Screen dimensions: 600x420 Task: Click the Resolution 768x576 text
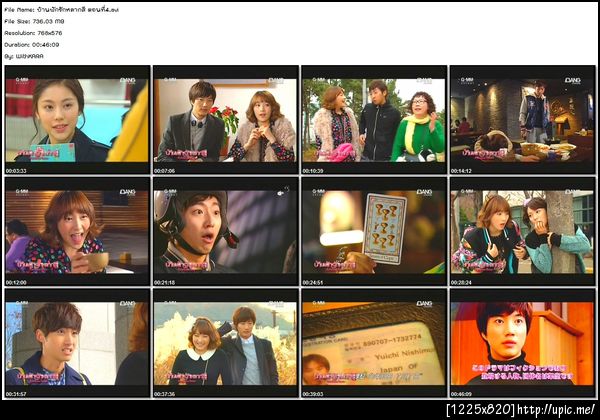(33, 33)
